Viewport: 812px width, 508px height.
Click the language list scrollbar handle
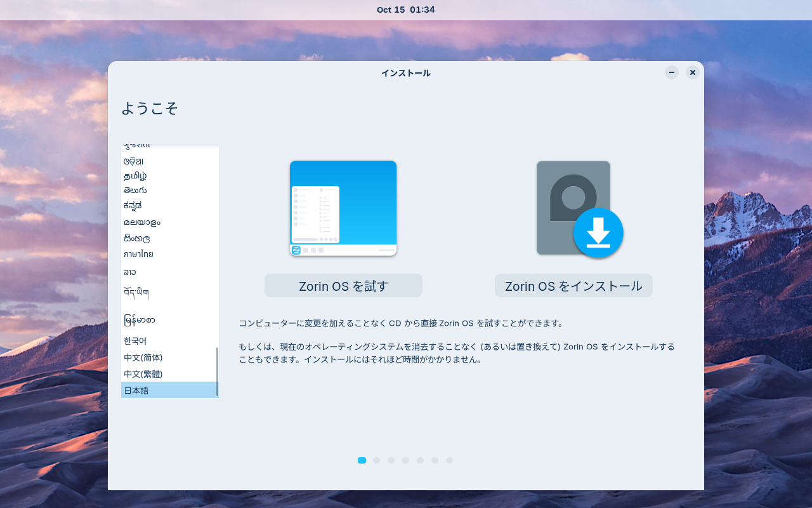(217, 371)
